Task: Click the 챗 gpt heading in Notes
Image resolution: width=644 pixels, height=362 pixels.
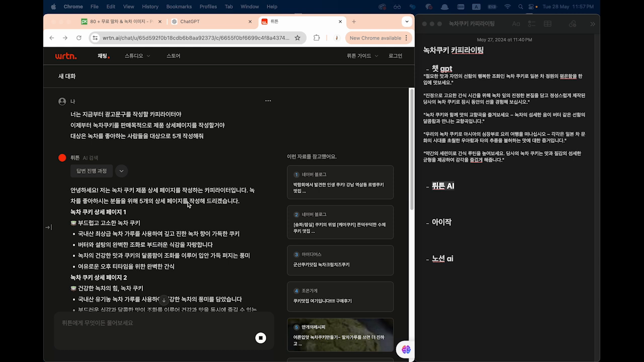Action: pos(442,68)
